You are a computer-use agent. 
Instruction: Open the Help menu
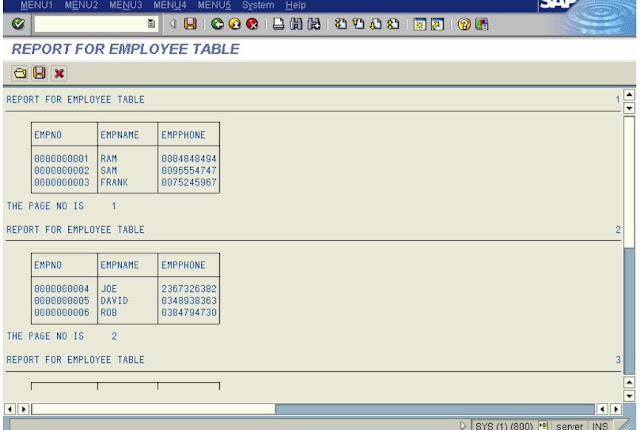[296, 5]
